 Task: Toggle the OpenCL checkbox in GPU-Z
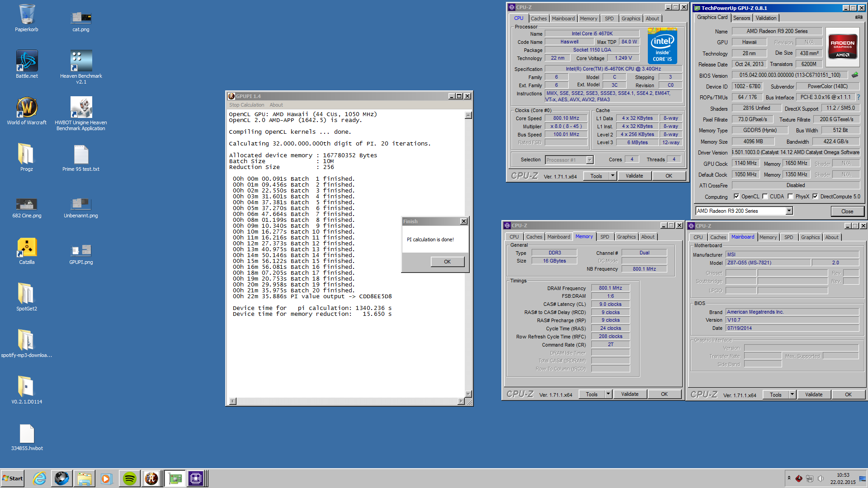coord(736,197)
